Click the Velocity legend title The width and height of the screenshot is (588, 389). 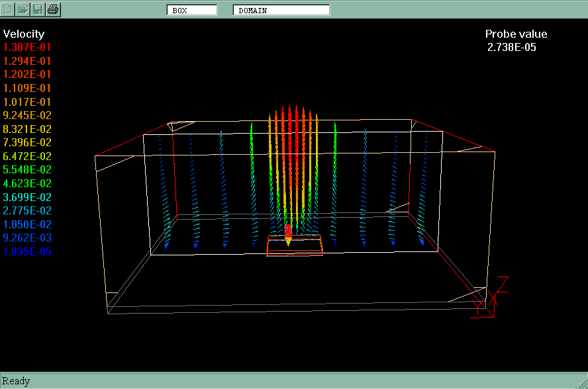(24, 34)
